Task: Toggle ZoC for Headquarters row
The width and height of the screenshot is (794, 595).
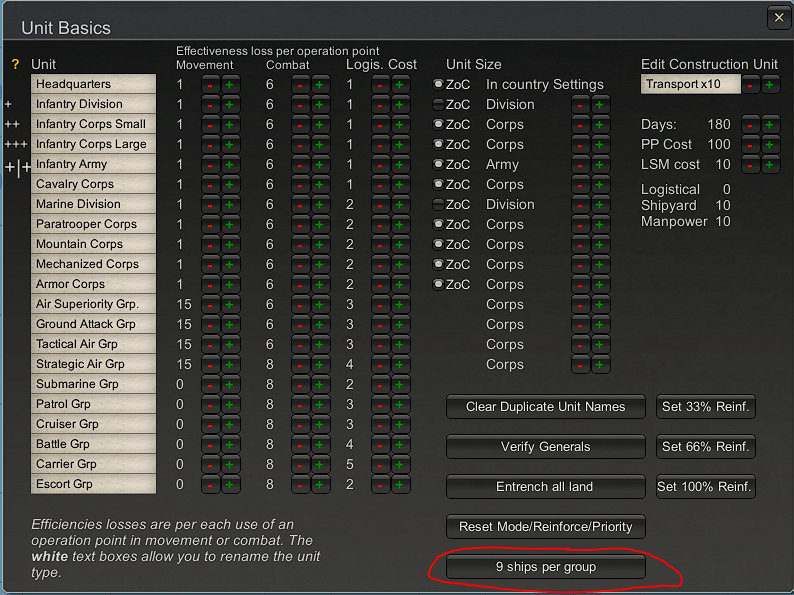Action: [x=439, y=85]
